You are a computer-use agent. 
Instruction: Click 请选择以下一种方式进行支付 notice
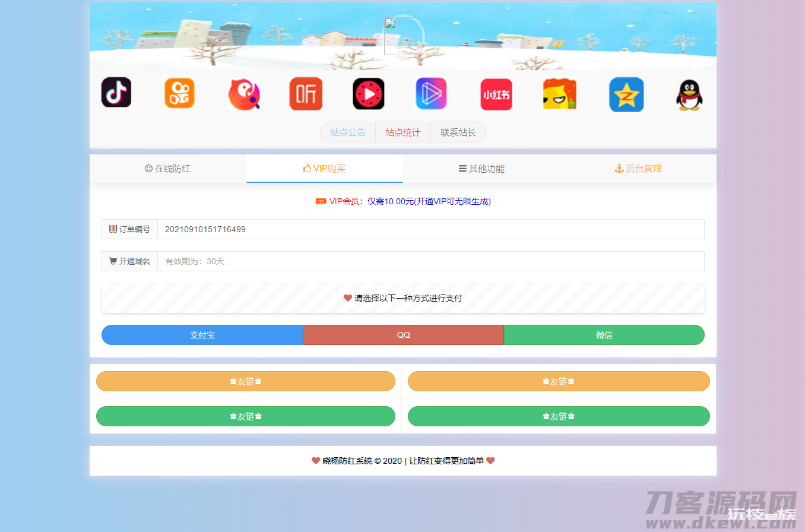coord(403,298)
